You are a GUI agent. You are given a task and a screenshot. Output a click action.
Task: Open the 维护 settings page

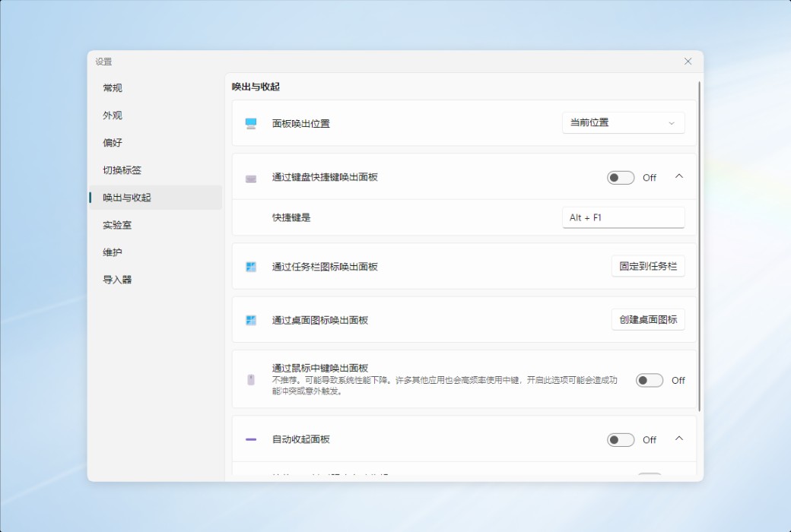[155, 252]
